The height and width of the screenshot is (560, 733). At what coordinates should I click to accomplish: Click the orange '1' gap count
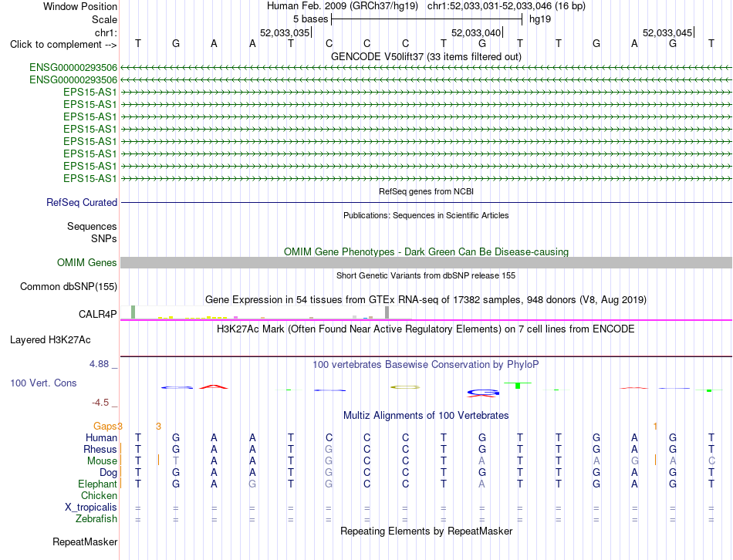(655, 426)
